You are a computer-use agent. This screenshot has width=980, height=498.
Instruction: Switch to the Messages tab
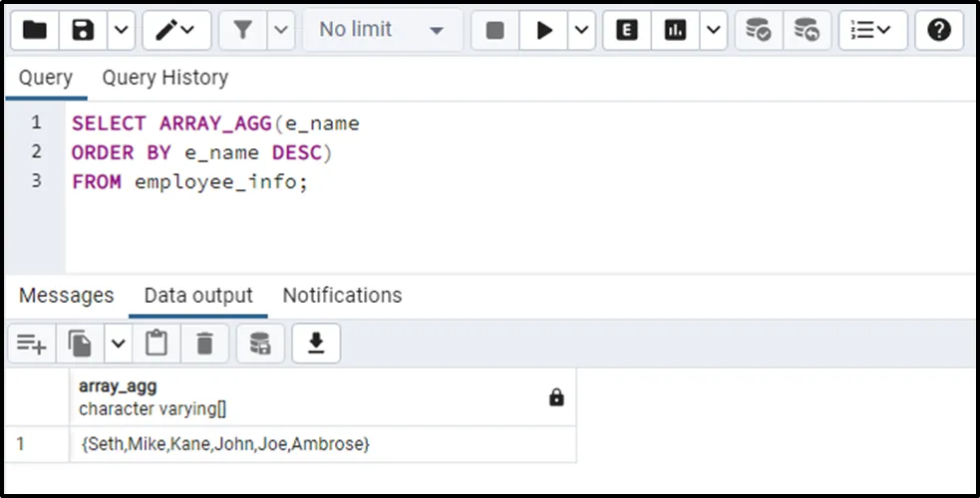coord(66,296)
